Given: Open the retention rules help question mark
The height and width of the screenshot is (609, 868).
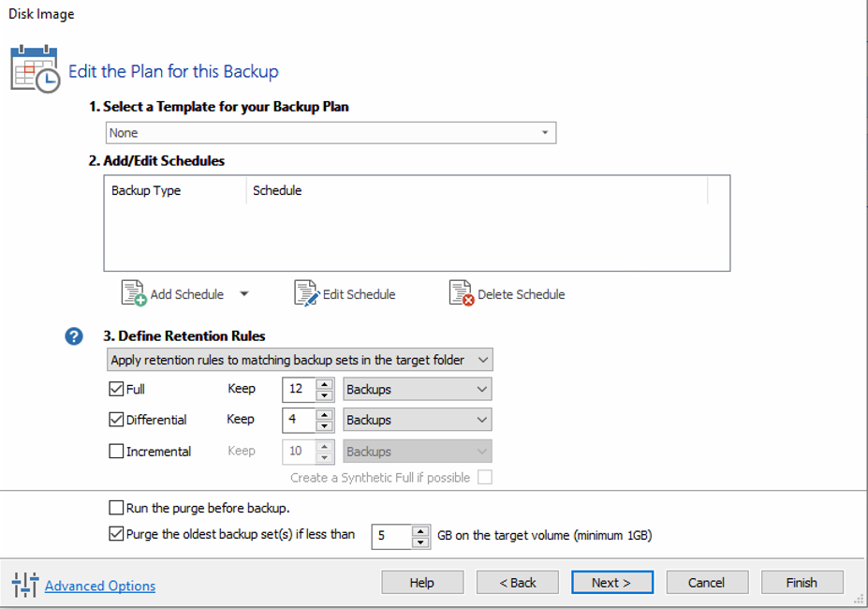Looking at the screenshot, I should tap(74, 336).
